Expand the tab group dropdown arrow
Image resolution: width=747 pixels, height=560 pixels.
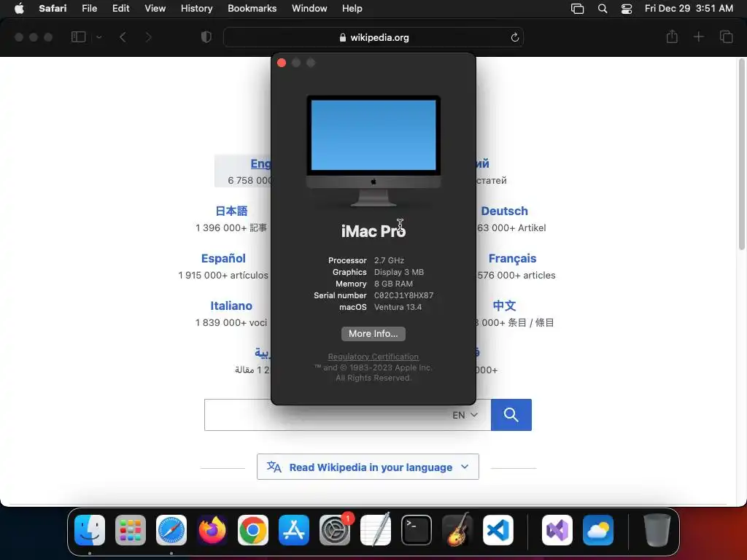click(x=99, y=37)
